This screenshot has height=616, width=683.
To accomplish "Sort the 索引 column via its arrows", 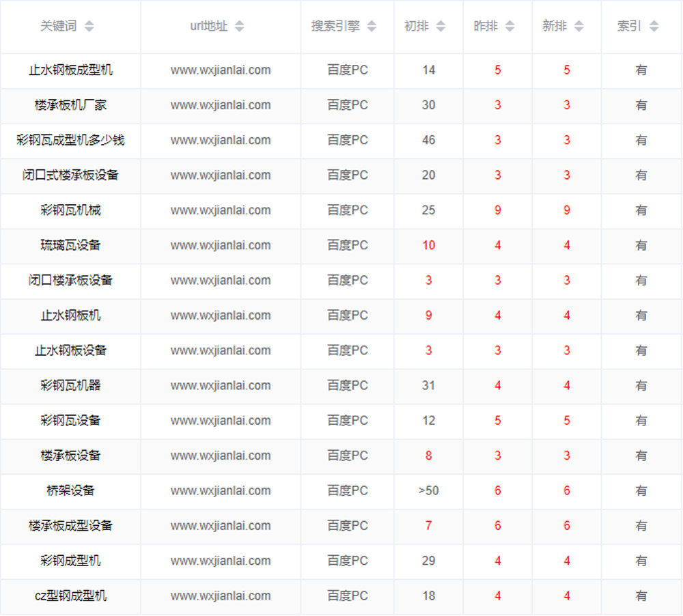I will (x=654, y=27).
